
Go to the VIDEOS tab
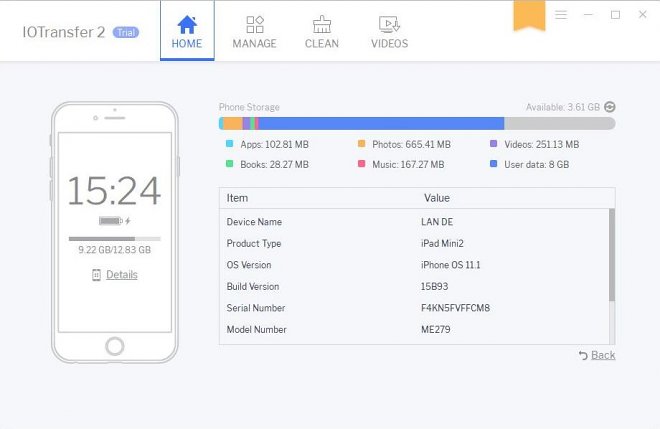[389, 32]
